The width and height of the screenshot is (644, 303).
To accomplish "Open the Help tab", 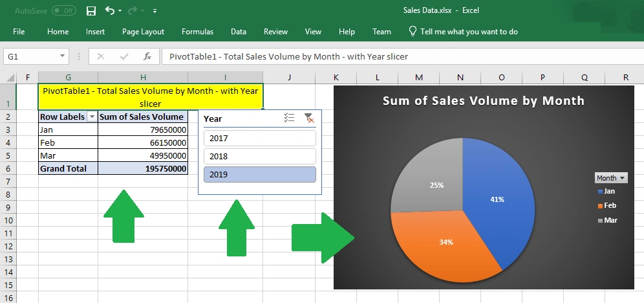I will coord(347,32).
